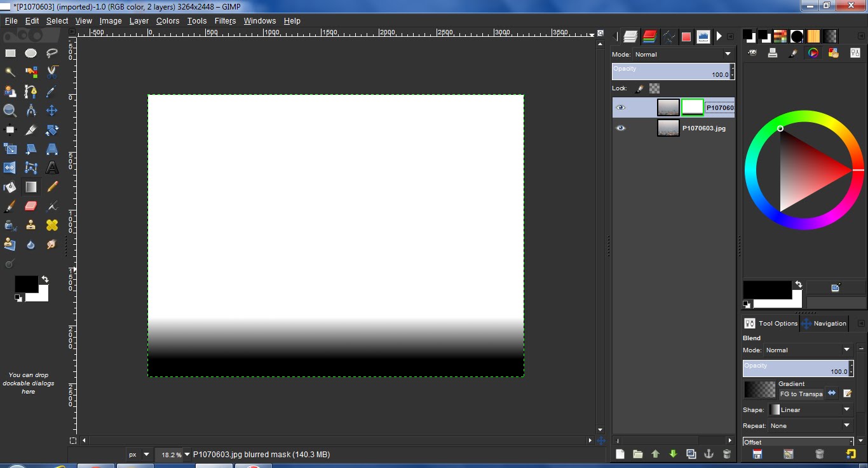Reset tool options to defaults
Viewport: 868px width, 468px height.
[851, 454]
